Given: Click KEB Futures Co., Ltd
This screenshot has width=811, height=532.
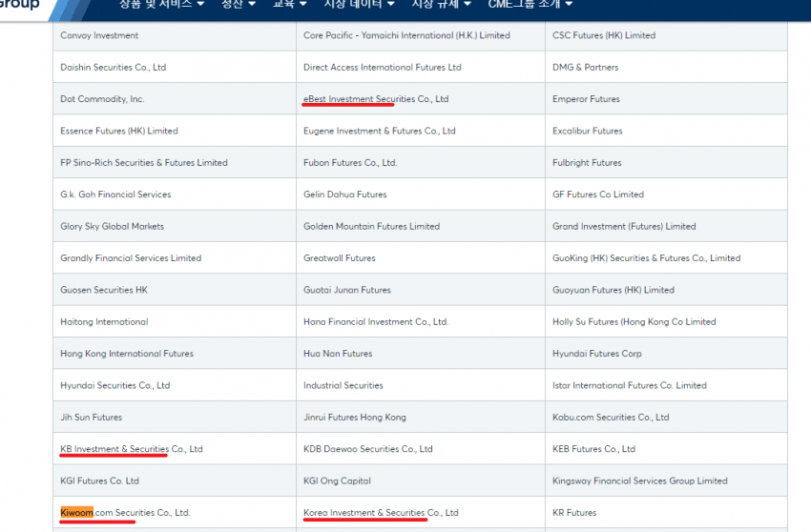Looking at the screenshot, I should click(593, 449).
